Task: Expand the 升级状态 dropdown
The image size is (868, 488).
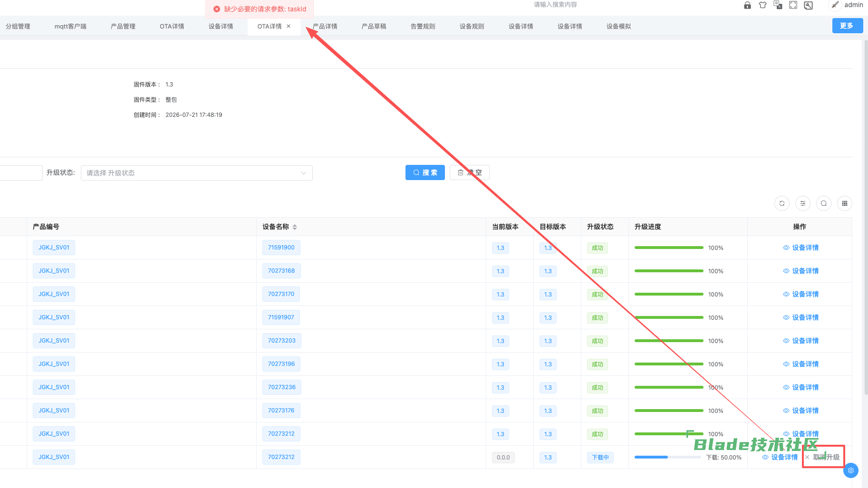Action: 197,173
